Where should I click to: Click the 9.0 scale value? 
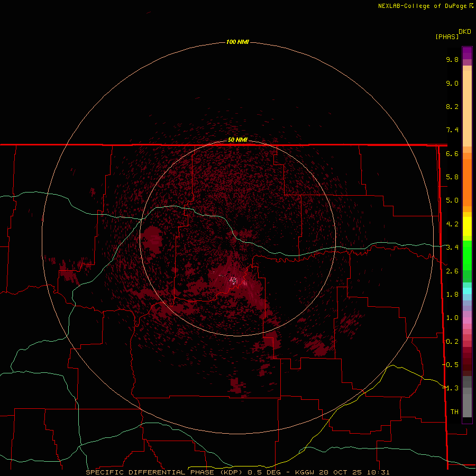click(x=452, y=83)
